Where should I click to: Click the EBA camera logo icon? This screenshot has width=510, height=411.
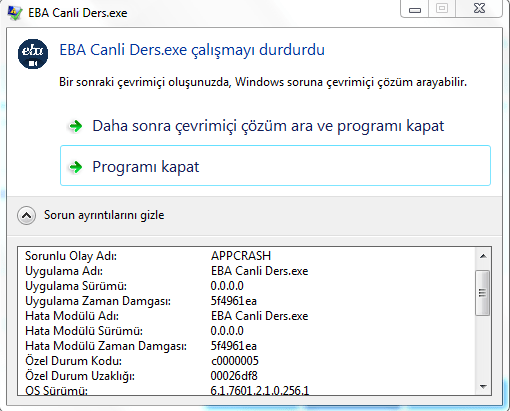[x=33, y=54]
